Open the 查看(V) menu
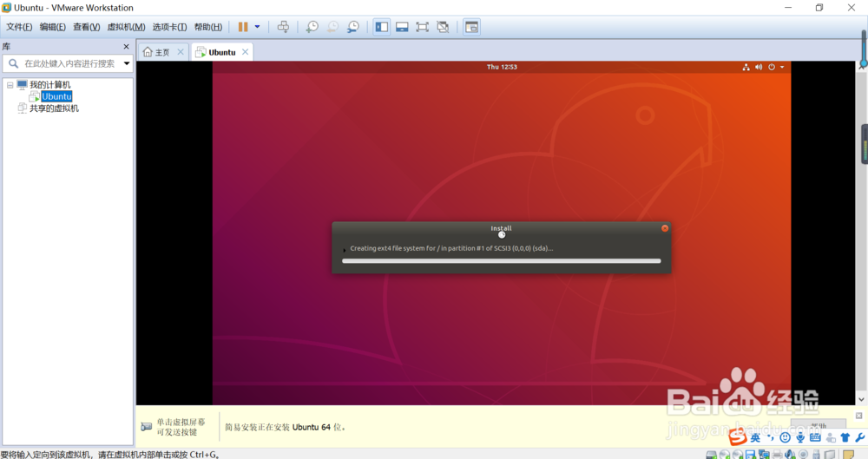This screenshot has width=868, height=459. tap(86, 27)
